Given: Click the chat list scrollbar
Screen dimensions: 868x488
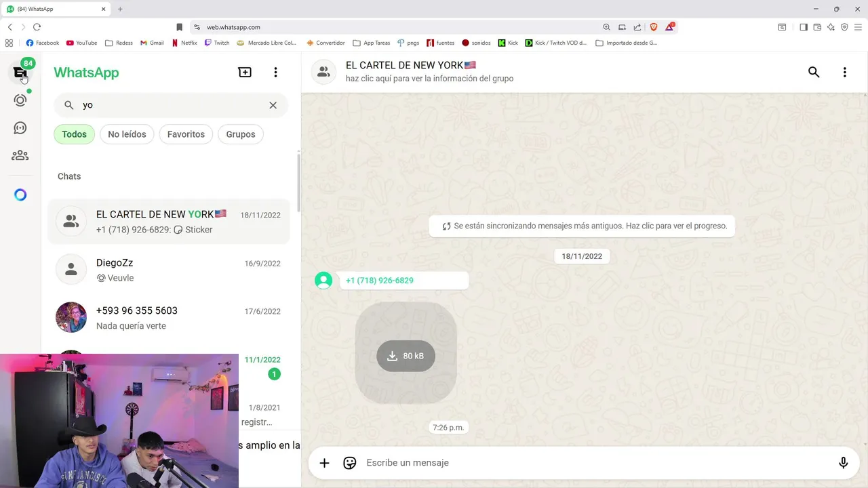Looking at the screenshot, I should pos(298,183).
